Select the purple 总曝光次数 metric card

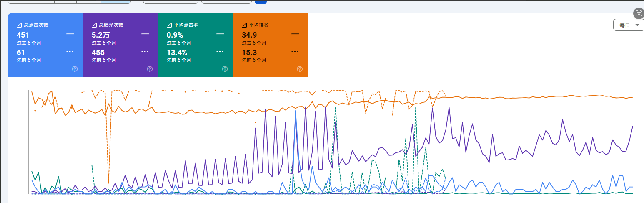point(120,45)
